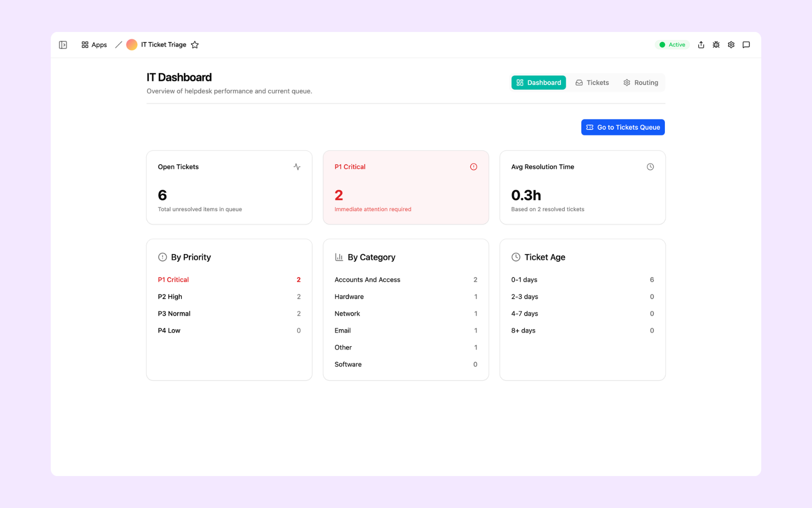
Task: Switch to the Tickets tab
Action: tap(592, 83)
